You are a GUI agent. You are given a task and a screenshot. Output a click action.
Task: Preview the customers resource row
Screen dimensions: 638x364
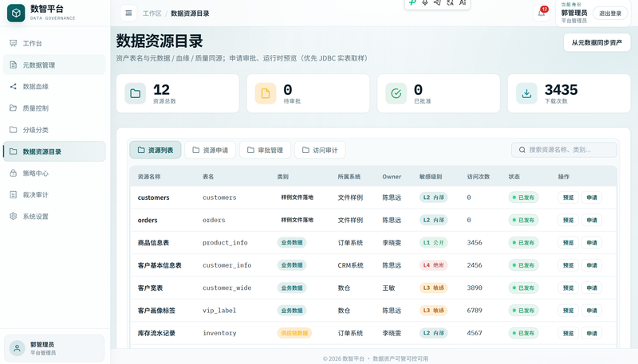568,198
